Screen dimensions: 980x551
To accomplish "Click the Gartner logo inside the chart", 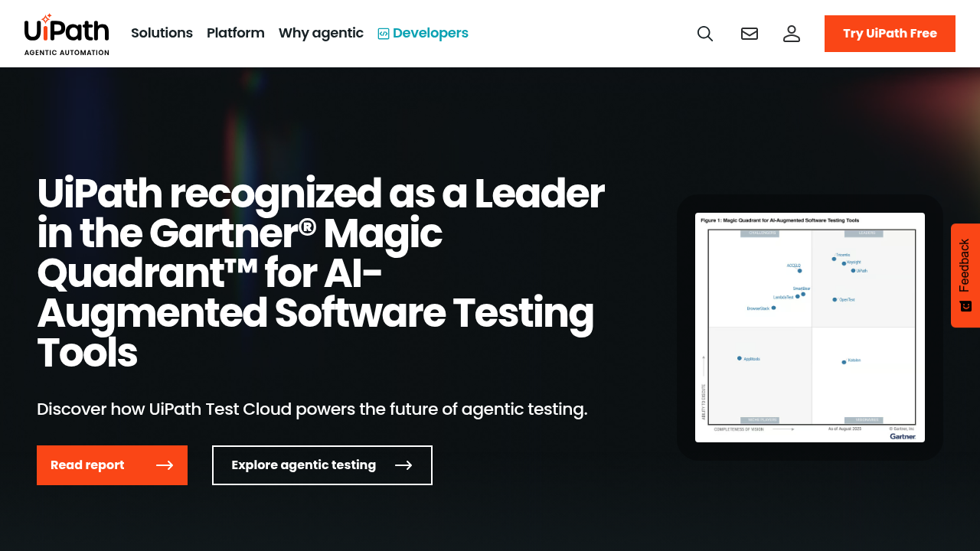I will [903, 435].
